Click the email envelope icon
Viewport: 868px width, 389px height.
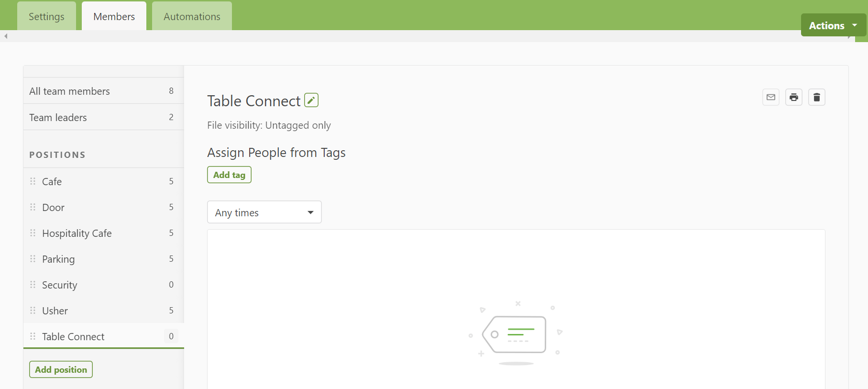tap(770, 97)
